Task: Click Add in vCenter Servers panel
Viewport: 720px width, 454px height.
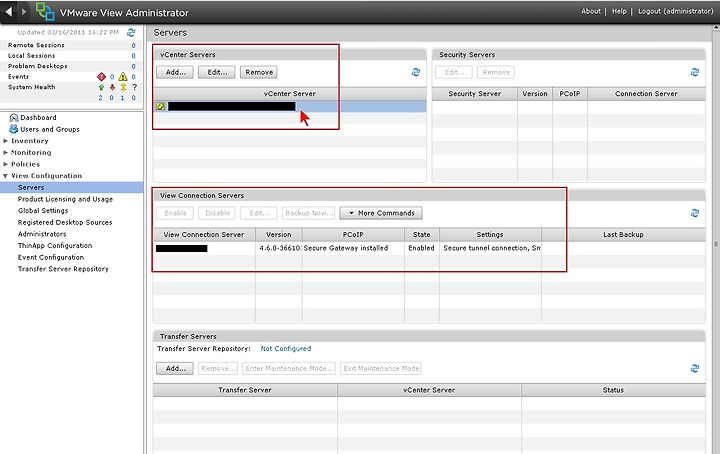Action: coord(175,72)
